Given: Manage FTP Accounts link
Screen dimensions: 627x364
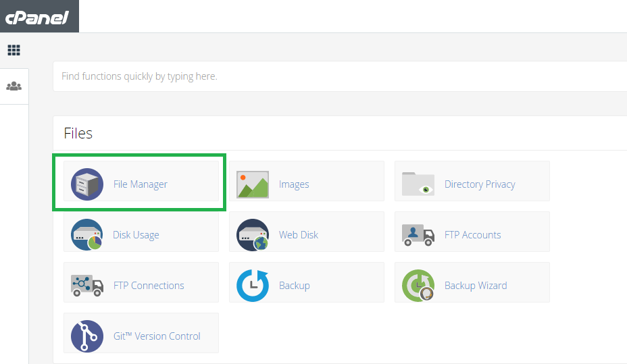Looking at the screenshot, I should (473, 235).
